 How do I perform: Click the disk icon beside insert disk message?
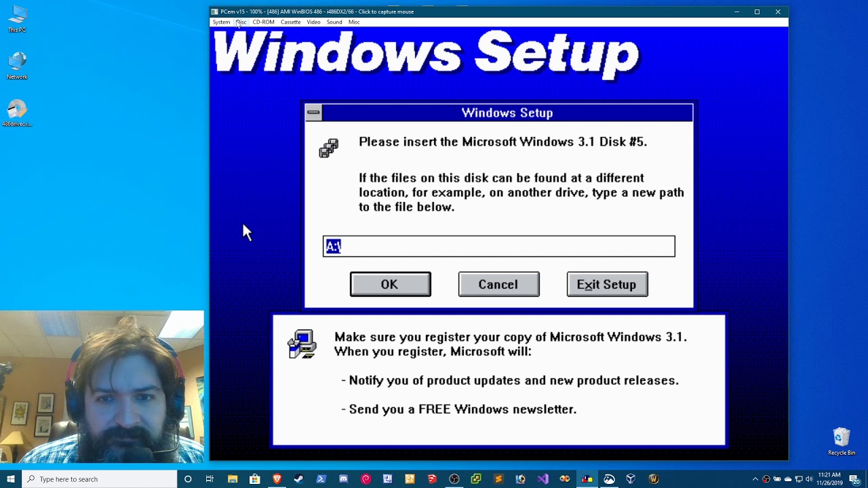[329, 148]
